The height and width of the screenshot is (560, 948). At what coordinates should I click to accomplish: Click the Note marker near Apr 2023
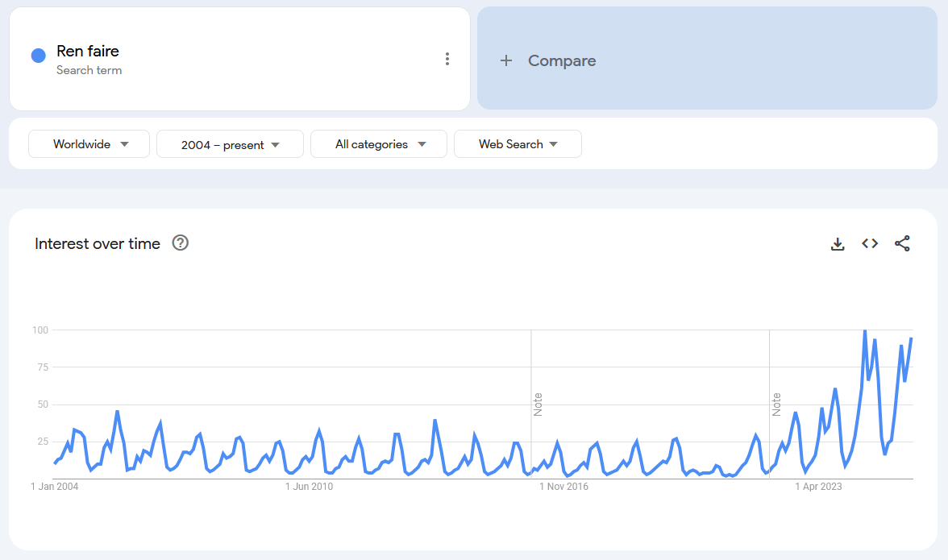[x=776, y=404]
